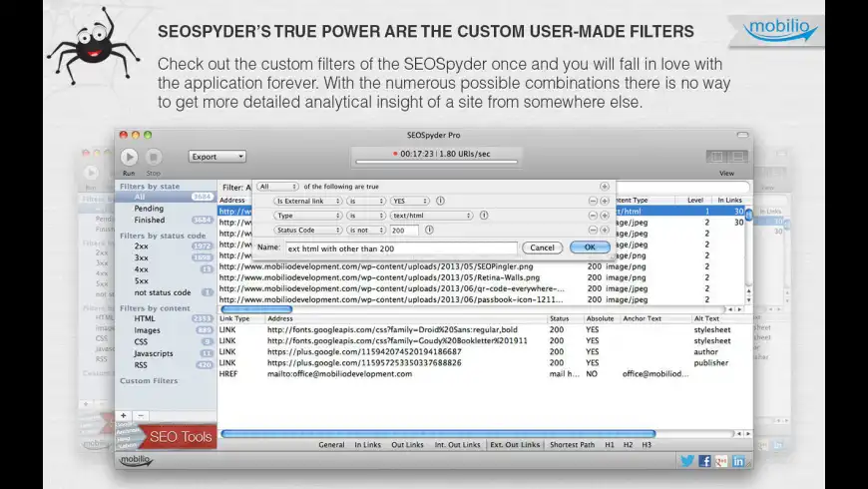Show info for the Status Code rule

tap(429, 230)
